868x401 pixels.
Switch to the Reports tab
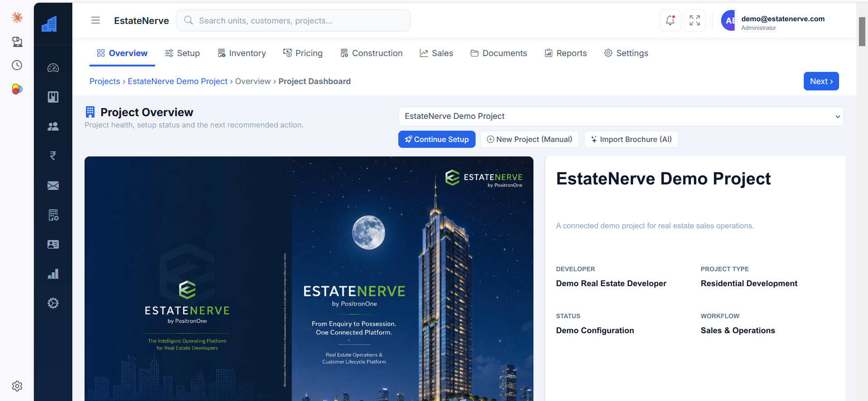point(566,53)
